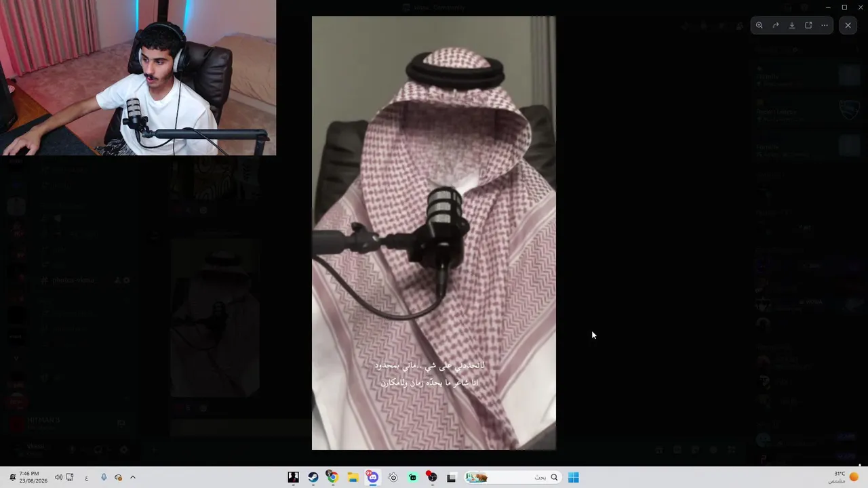The height and width of the screenshot is (488, 868).
Task: Open the green app icon in taskbar
Action: tap(412, 477)
